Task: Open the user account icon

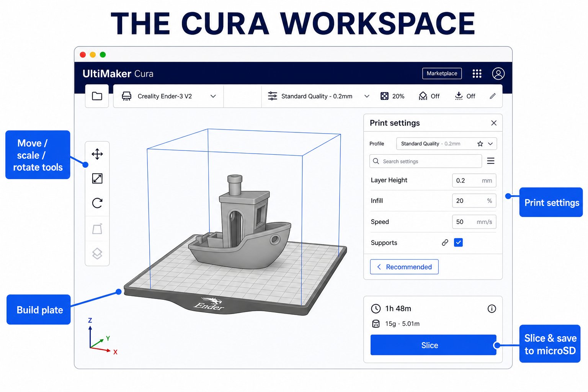Action: (498, 73)
